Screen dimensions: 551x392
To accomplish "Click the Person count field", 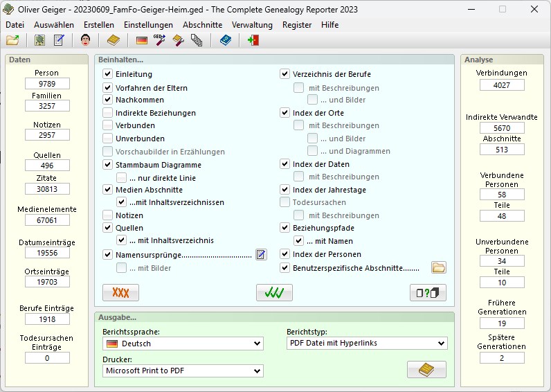I will pyautogui.click(x=46, y=83).
